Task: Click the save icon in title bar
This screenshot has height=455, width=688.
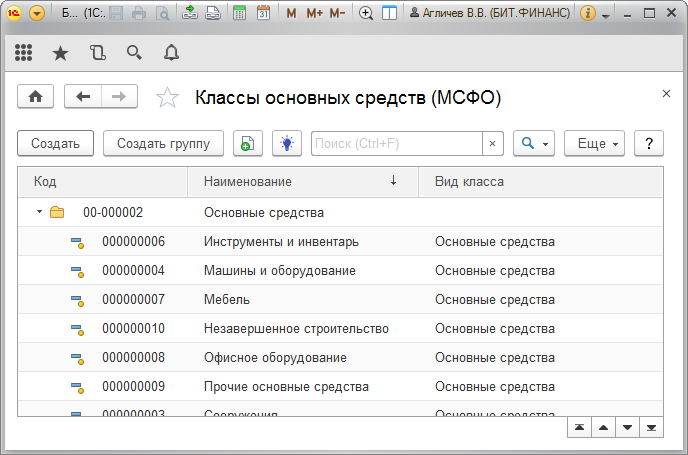Action: tap(116, 13)
